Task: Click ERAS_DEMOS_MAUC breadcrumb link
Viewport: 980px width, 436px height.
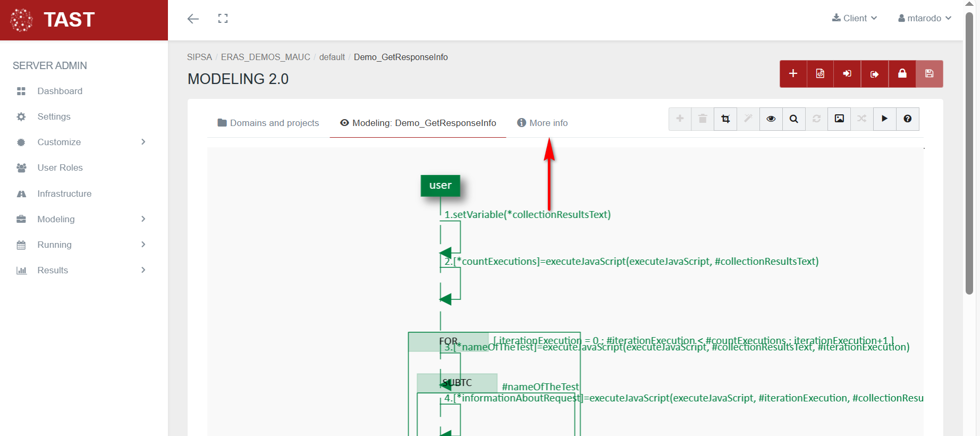Action: coord(265,57)
